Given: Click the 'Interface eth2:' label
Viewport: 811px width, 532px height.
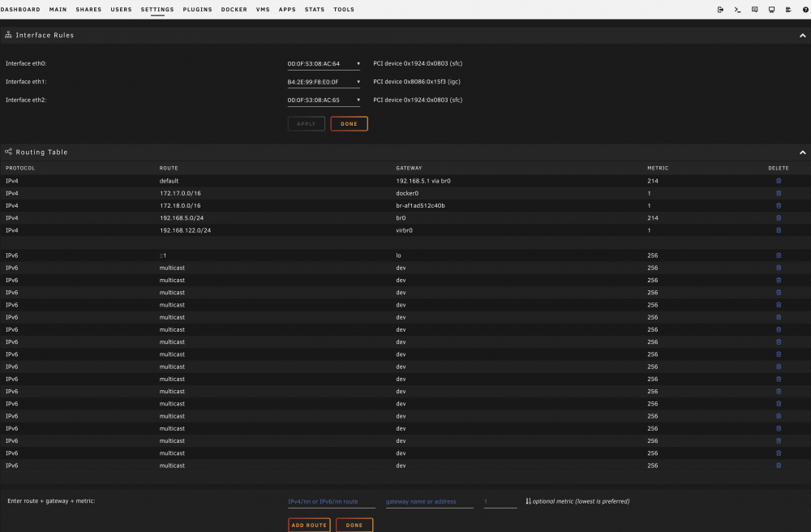Looking at the screenshot, I should 26,100.
